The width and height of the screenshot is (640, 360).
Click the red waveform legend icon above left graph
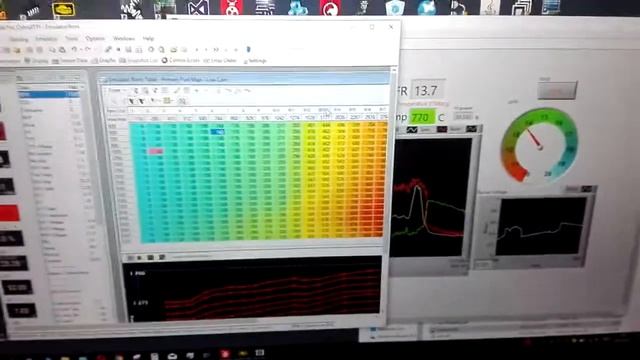click(442, 130)
